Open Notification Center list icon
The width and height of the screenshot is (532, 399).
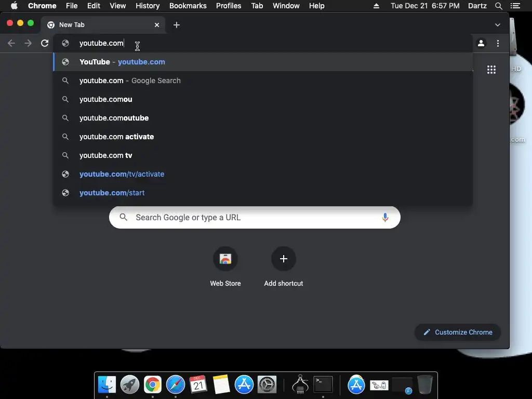click(x=515, y=6)
